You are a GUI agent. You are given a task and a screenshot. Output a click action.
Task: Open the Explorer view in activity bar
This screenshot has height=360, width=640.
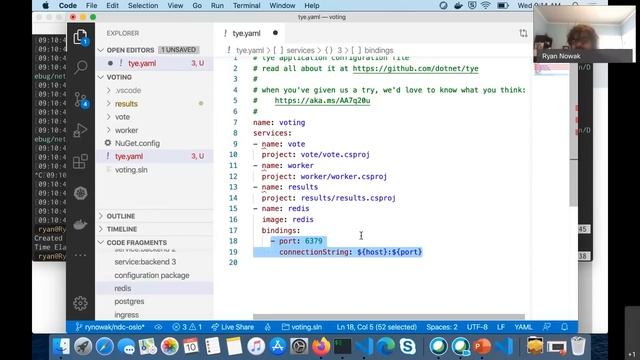pyautogui.click(x=80, y=38)
